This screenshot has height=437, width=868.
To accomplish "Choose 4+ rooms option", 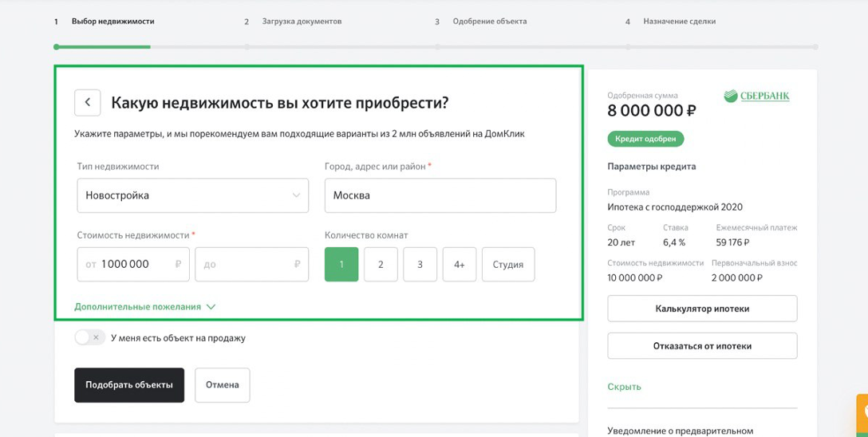I will click(x=459, y=264).
